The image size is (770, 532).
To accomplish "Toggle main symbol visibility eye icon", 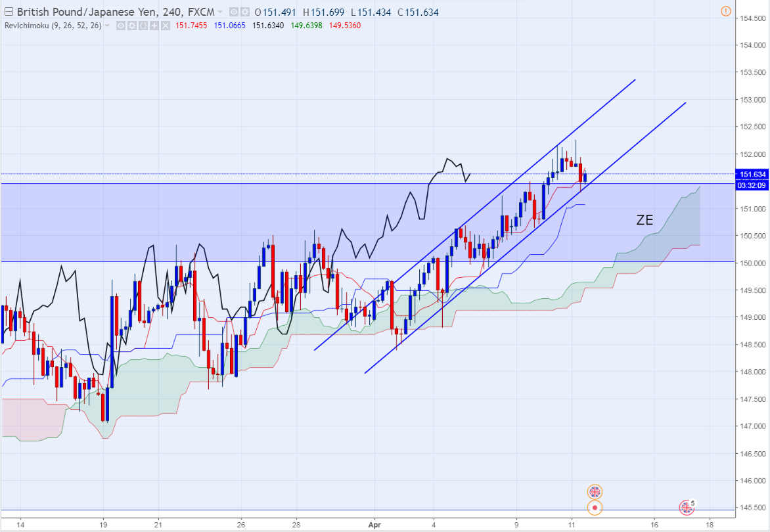I will [x=235, y=12].
